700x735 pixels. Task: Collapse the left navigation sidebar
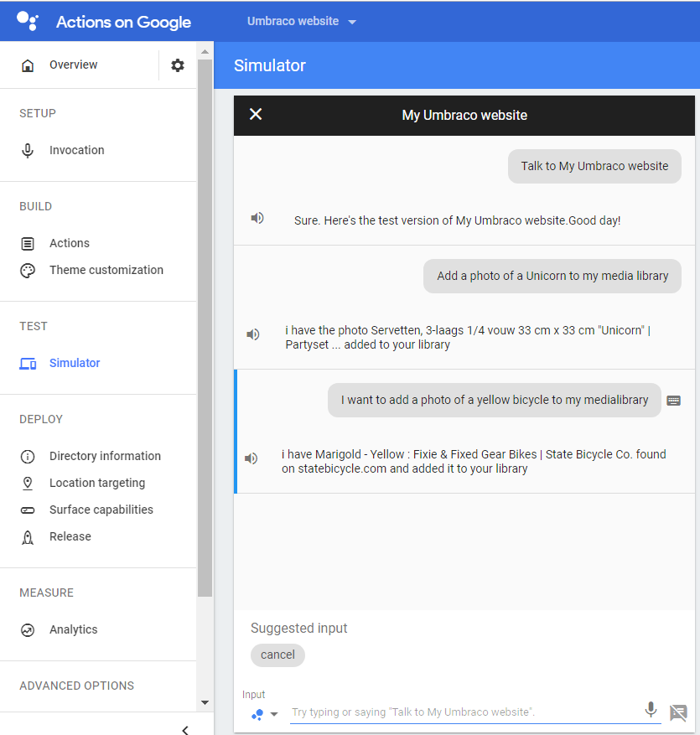click(185, 730)
